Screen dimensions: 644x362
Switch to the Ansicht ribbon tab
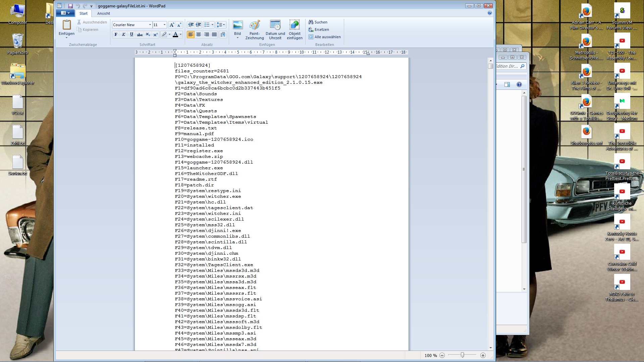(104, 13)
